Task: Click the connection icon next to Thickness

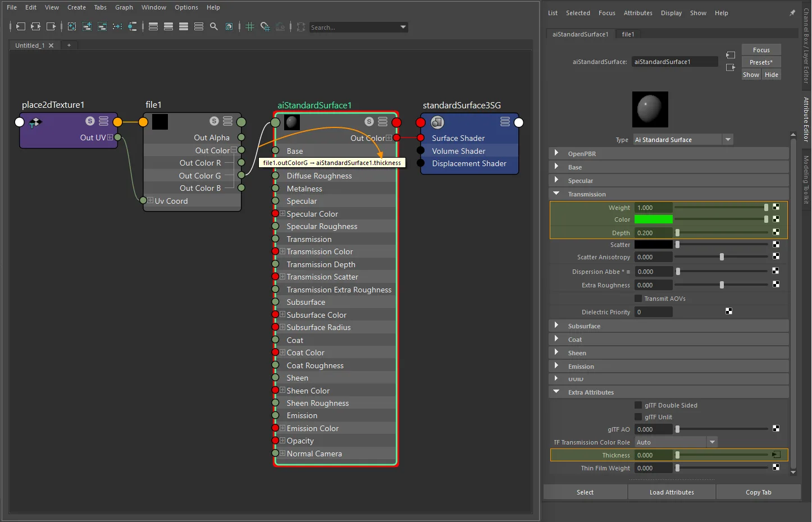Action: (776, 455)
